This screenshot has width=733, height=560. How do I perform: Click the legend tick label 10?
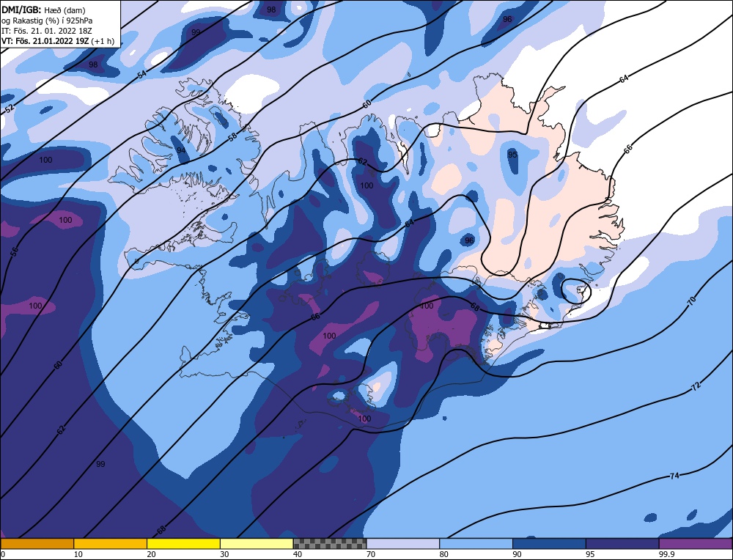(x=78, y=554)
